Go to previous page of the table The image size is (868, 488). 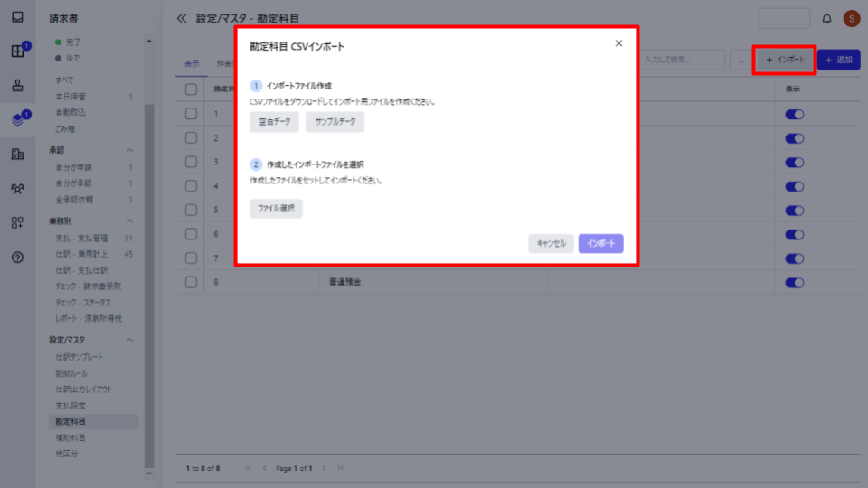[265, 468]
